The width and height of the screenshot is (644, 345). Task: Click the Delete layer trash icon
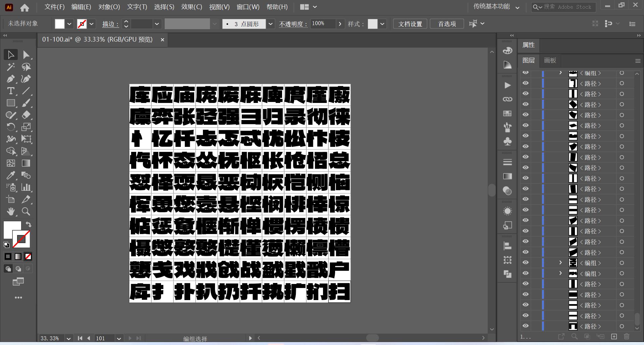(626, 336)
